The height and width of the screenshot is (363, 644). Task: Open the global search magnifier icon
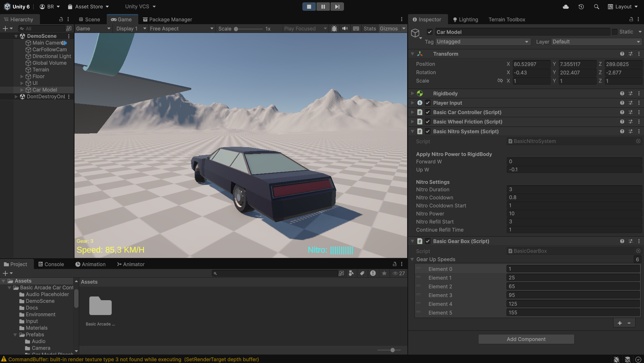click(596, 7)
